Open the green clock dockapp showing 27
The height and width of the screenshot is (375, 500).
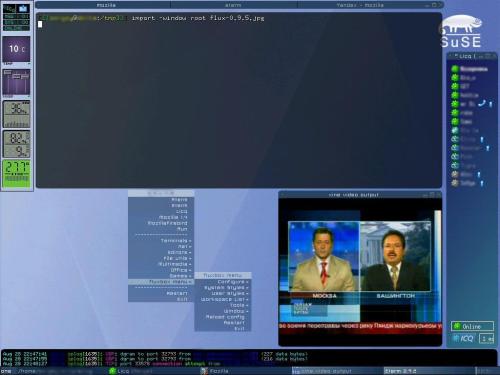[x=16, y=173]
